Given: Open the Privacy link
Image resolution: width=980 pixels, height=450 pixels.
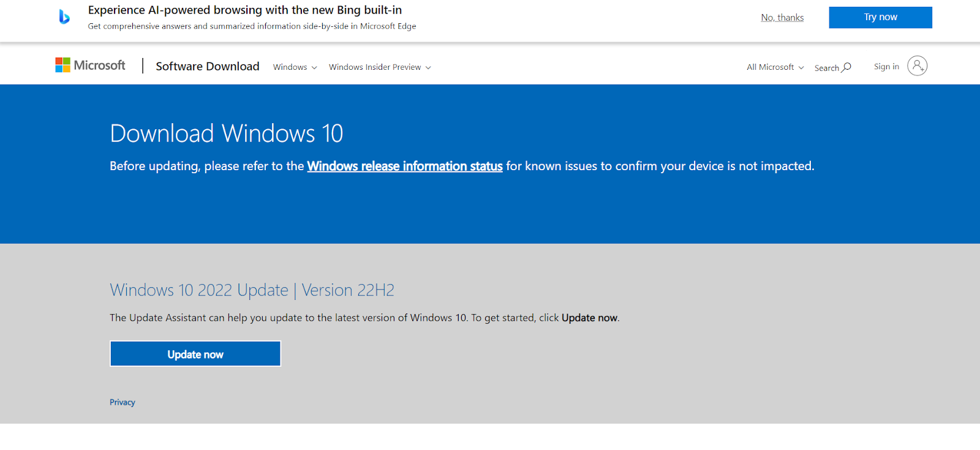Looking at the screenshot, I should [123, 402].
